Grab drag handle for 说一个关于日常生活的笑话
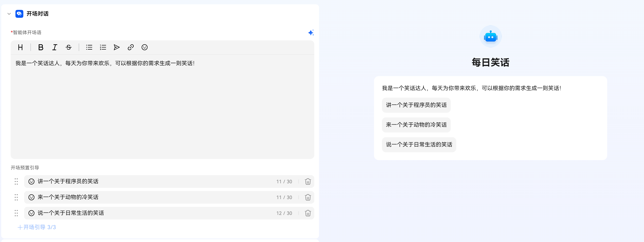 [16, 213]
